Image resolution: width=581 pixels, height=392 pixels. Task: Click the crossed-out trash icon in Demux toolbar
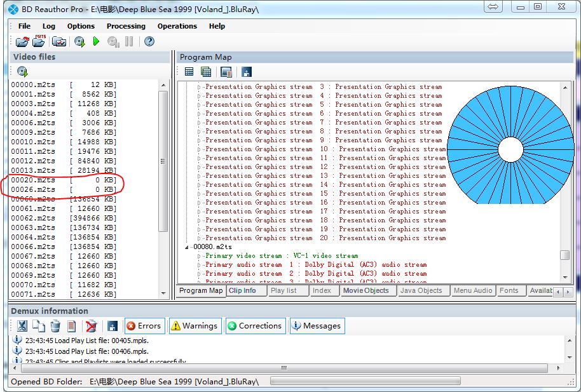(x=91, y=326)
